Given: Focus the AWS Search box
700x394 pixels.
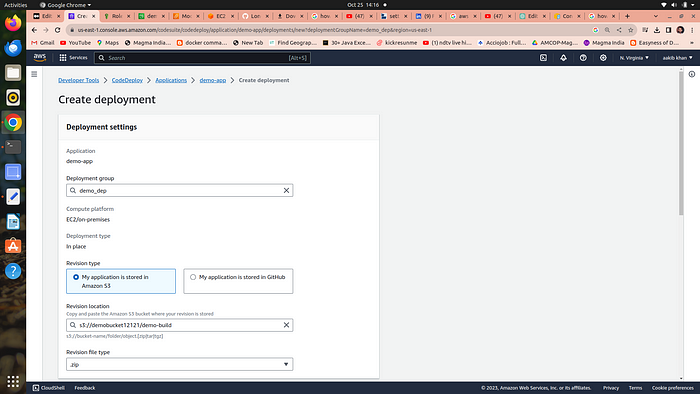Looking at the screenshot, I should click(202, 58).
